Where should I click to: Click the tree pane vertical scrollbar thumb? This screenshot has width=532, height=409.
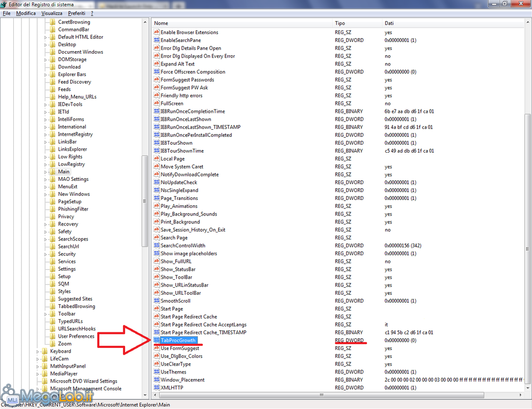tap(145, 201)
